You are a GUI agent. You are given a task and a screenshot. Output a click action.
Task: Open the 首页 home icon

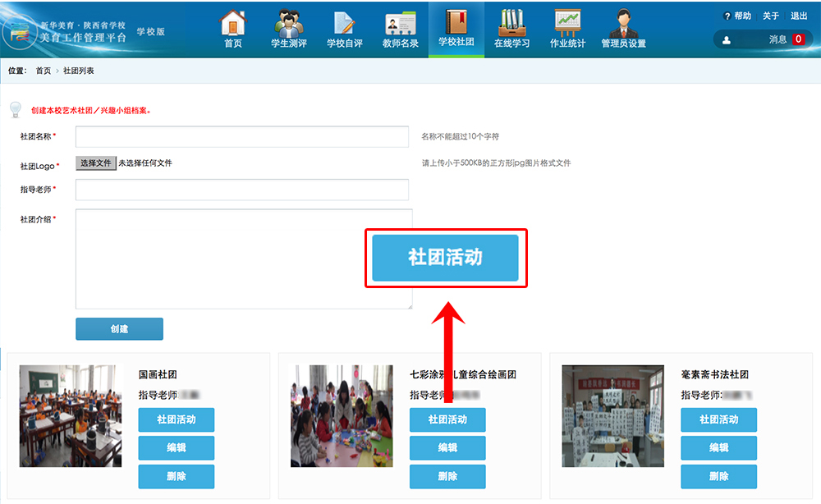coord(233,22)
